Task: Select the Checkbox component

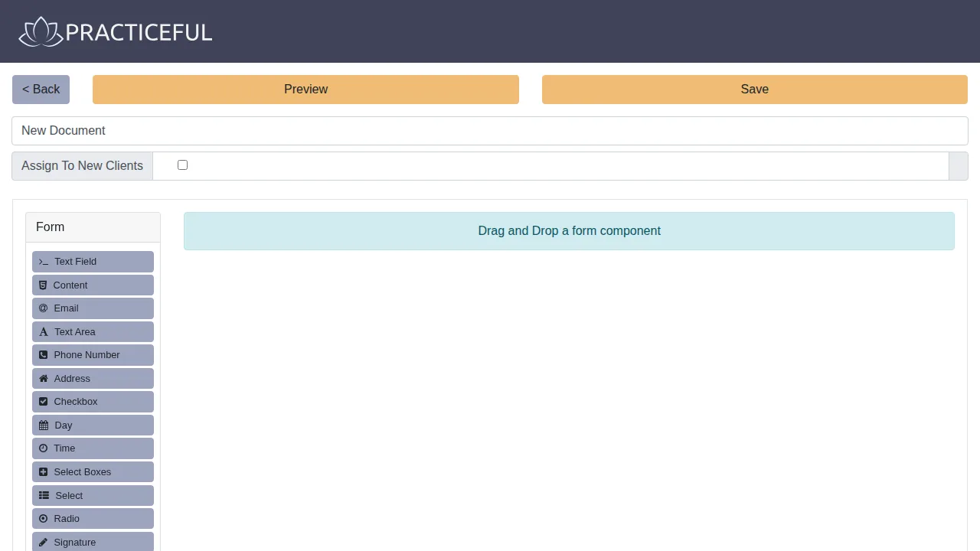Action: 93,402
